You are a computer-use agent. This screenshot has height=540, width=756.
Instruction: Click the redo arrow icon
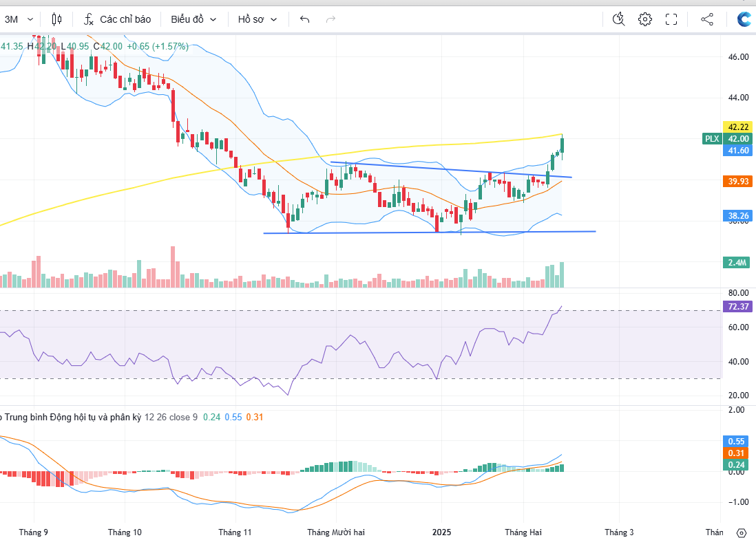pyautogui.click(x=330, y=19)
